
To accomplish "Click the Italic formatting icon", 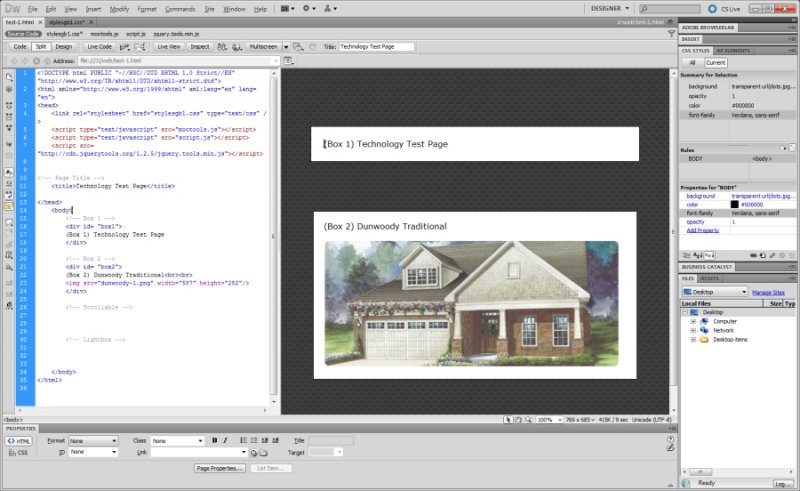I will pos(225,440).
